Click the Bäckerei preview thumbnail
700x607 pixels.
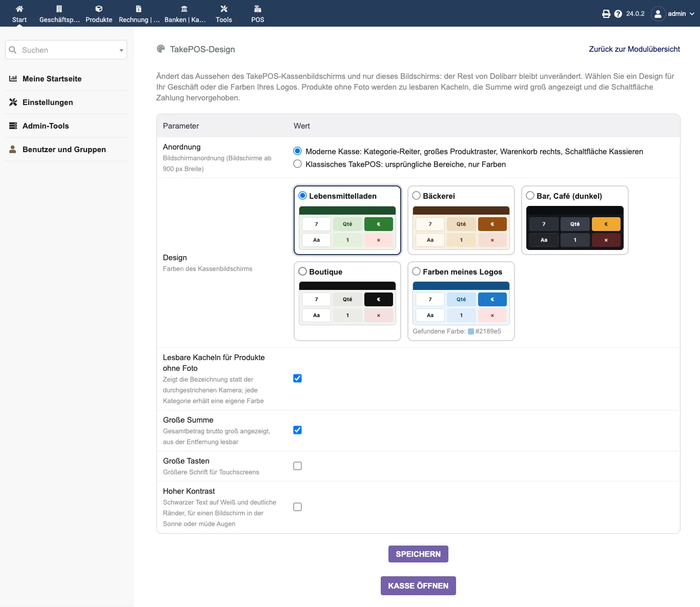coord(461,228)
